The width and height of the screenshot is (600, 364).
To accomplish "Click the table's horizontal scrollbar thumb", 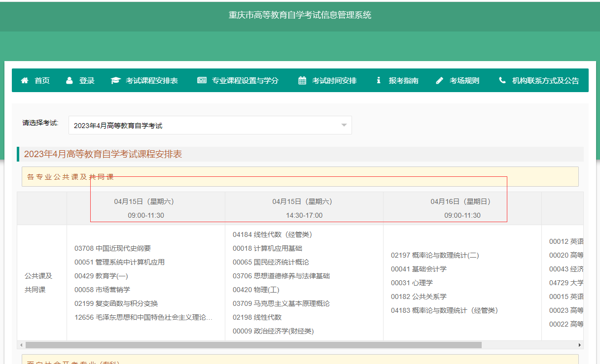I will click(253, 345).
